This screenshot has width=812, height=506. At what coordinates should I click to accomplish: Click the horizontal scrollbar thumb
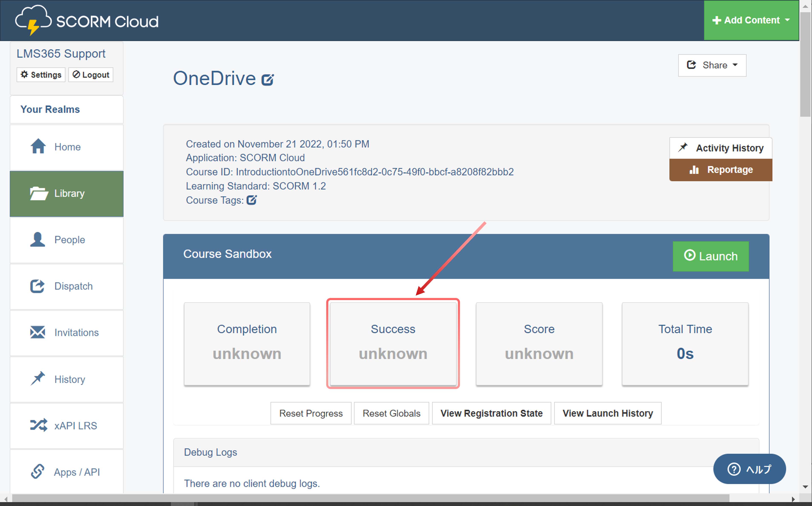coord(371,499)
